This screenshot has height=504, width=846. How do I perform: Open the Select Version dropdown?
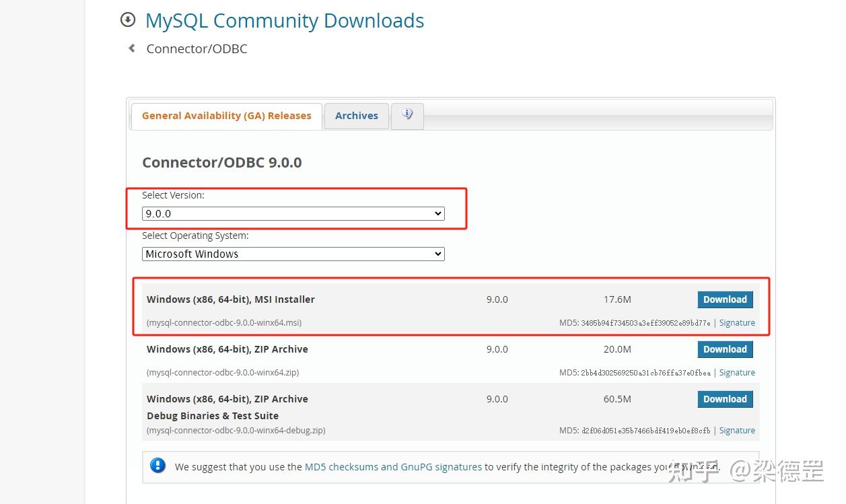(x=293, y=213)
